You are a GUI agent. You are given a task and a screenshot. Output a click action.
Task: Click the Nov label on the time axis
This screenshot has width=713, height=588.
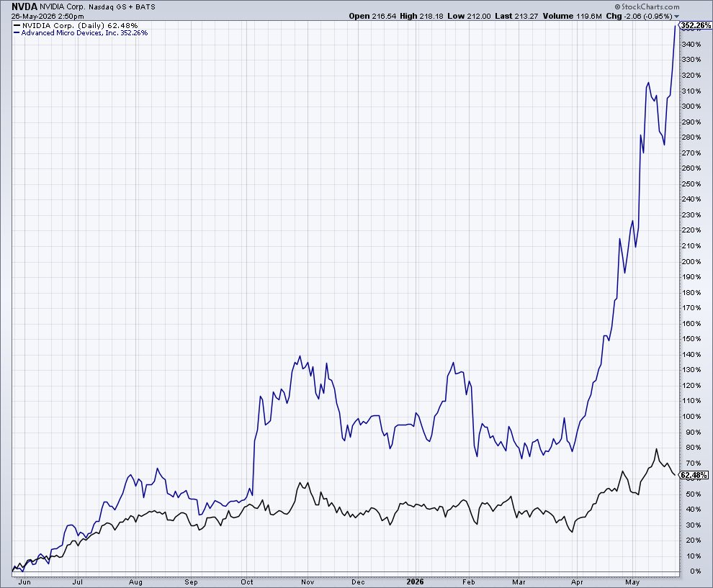pyautogui.click(x=308, y=582)
